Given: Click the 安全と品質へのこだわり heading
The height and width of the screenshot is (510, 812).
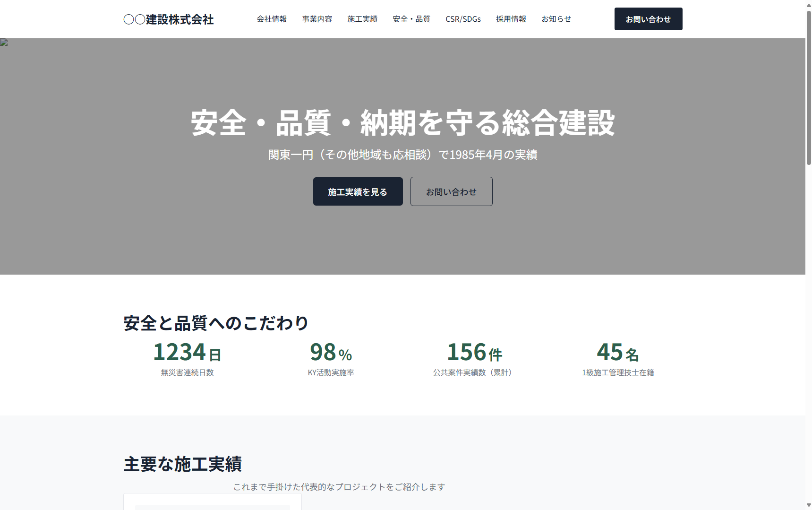Looking at the screenshot, I should [214, 322].
